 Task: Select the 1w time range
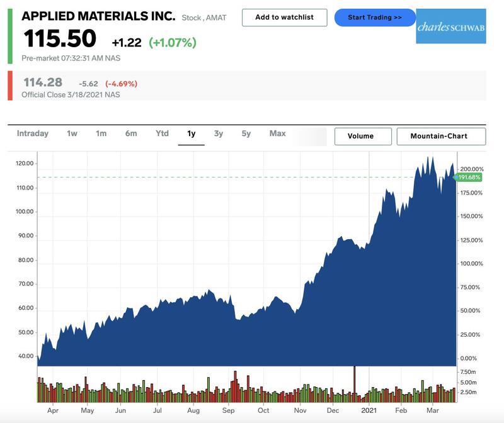point(72,133)
